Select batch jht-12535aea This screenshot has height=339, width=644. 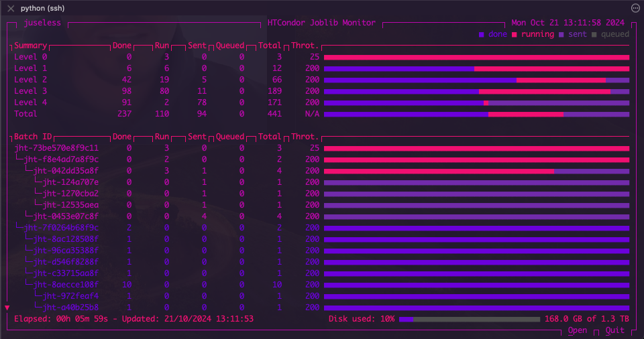[x=70, y=205]
